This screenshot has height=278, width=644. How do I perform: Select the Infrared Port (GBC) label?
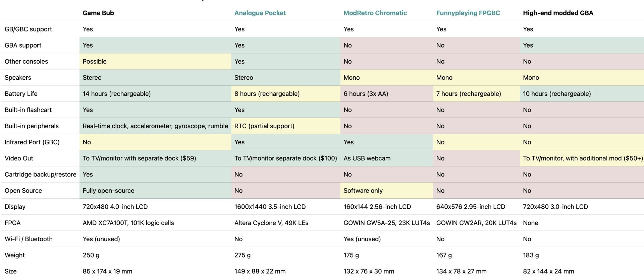pos(32,142)
